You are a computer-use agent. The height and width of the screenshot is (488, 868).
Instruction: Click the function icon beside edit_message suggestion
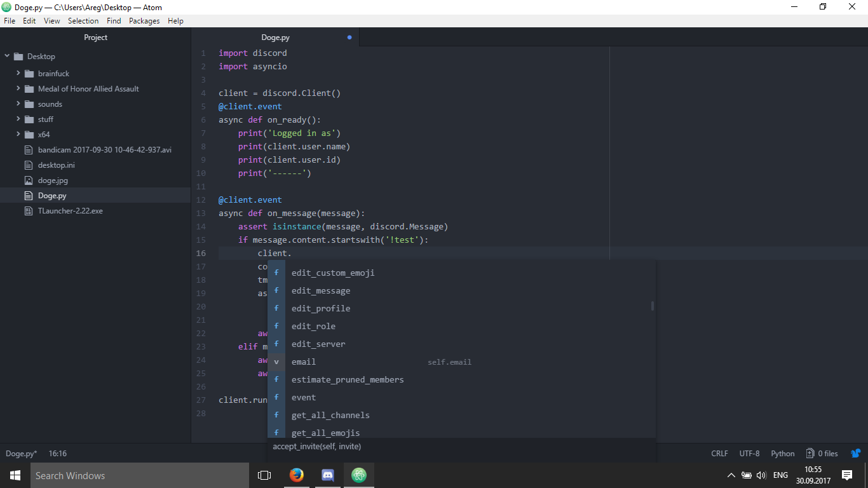(276, 290)
